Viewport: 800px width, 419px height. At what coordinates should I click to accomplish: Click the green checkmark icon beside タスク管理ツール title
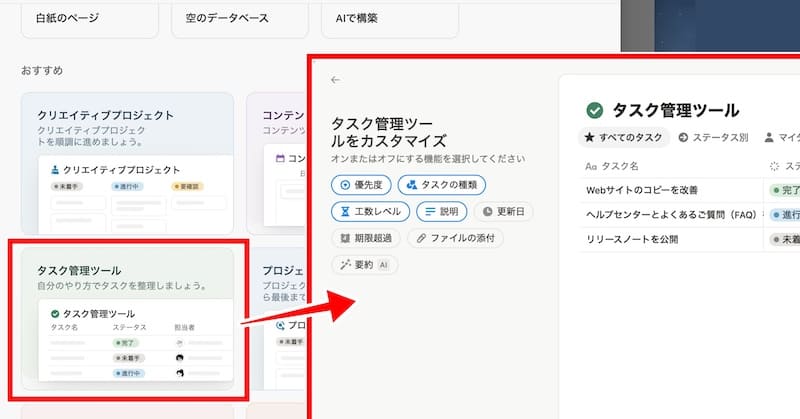click(x=594, y=110)
